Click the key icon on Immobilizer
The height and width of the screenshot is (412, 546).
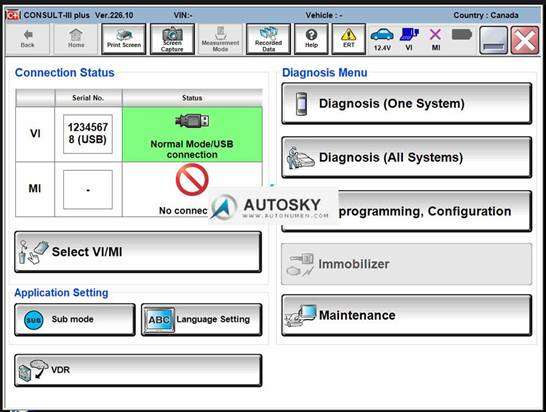(300, 265)
